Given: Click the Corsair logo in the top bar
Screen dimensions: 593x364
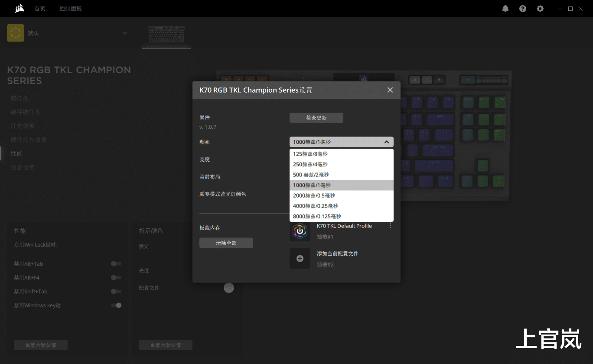Looking at the screenshot, I should click(19, 8).
